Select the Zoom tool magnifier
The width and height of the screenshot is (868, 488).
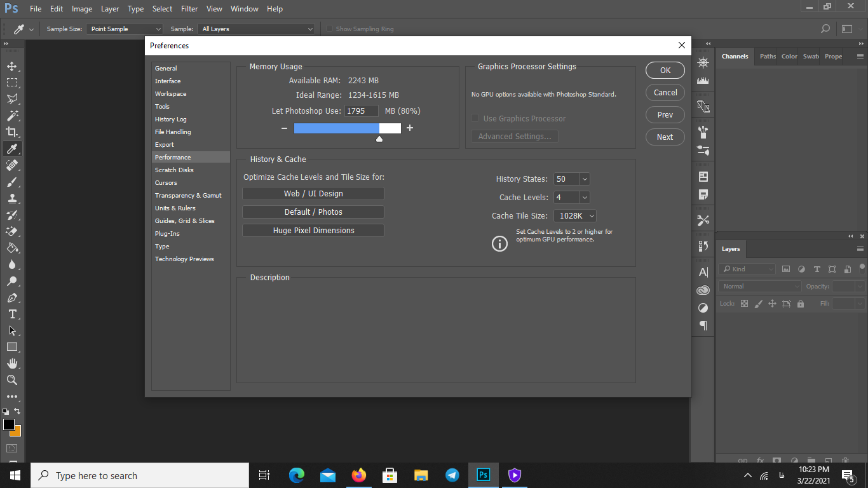[12, 380]
